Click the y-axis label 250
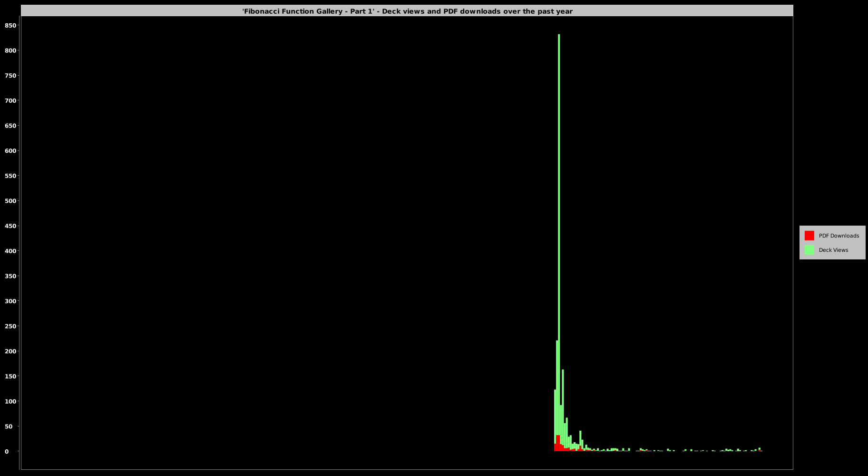 pyautogui.click(x=10, y=326)
